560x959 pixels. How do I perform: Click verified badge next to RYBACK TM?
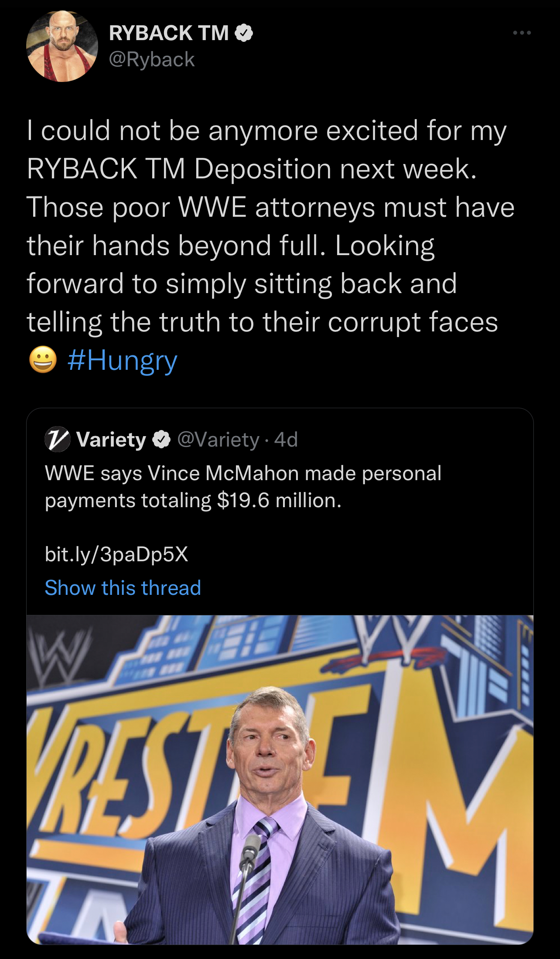coord(244,33)
